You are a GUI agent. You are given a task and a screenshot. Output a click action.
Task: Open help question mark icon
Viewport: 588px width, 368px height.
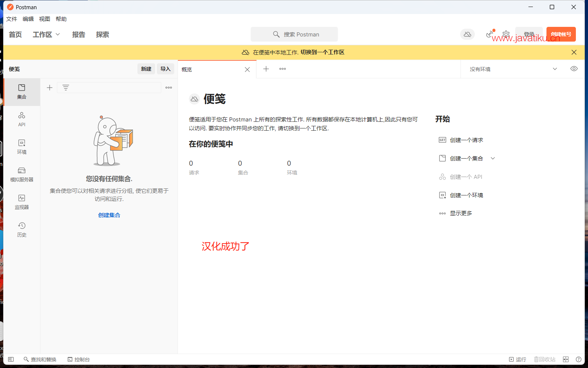click(578, 359)
